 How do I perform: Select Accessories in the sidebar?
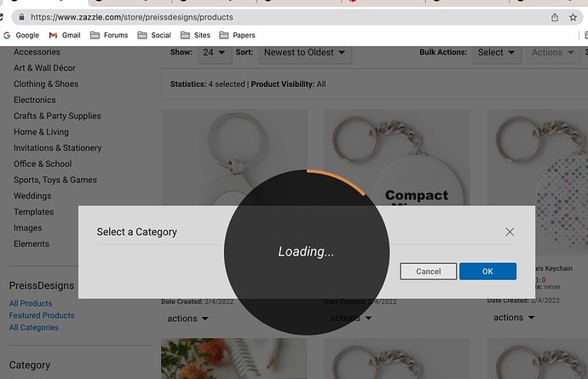(37, 52)
